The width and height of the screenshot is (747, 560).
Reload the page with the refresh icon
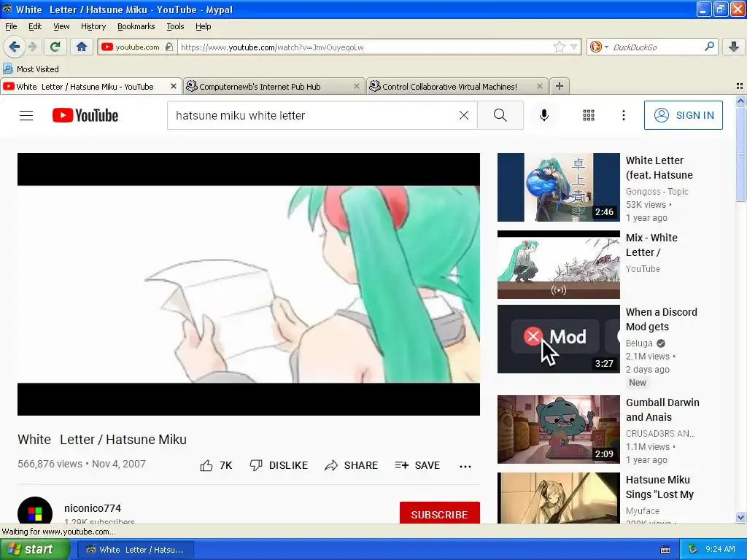click(x=55, y=47)
